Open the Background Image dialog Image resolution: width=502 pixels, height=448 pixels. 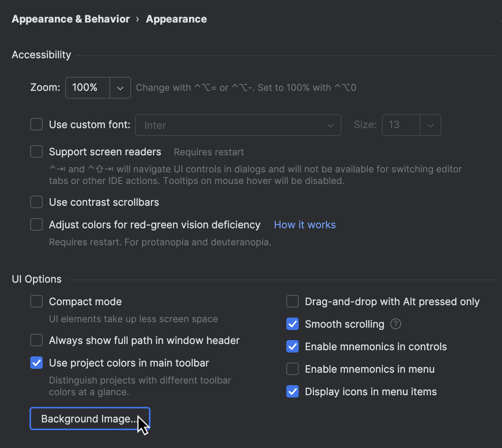point(90,418)
